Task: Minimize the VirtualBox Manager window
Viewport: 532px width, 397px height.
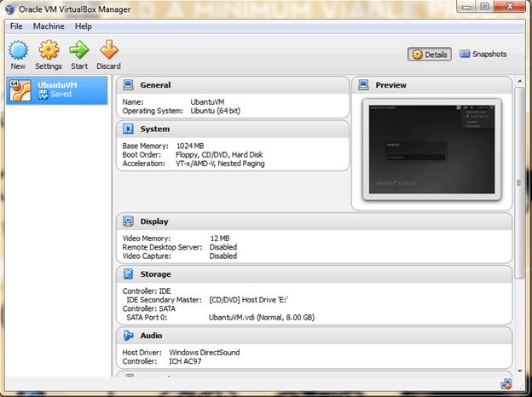Action: point(466,7)
